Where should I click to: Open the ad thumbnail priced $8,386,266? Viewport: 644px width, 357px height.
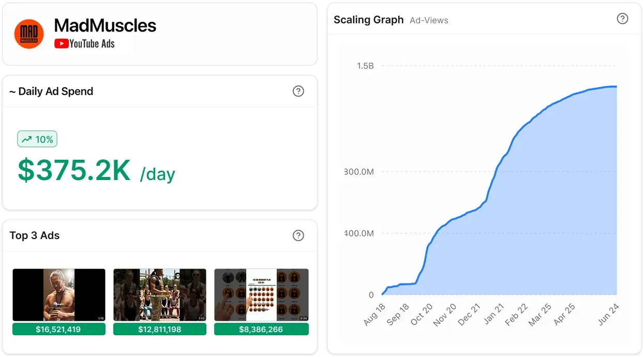coord(261,295)
